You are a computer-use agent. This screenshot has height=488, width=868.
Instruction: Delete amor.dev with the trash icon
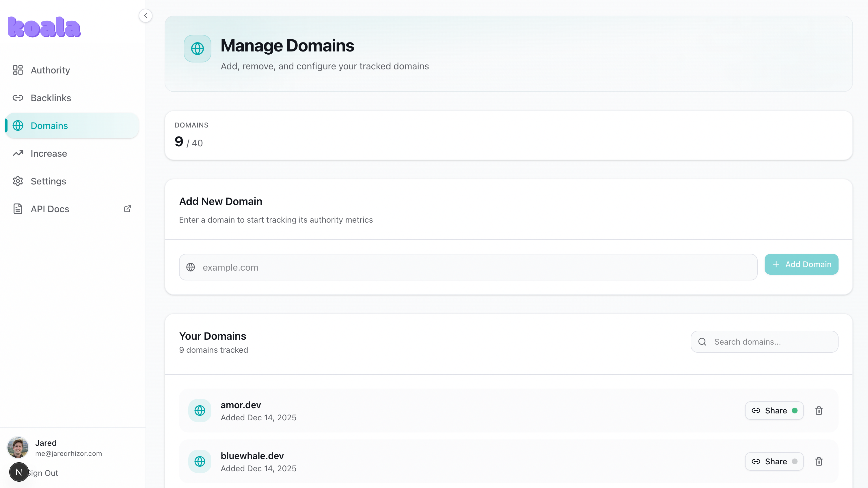[819, 411]
